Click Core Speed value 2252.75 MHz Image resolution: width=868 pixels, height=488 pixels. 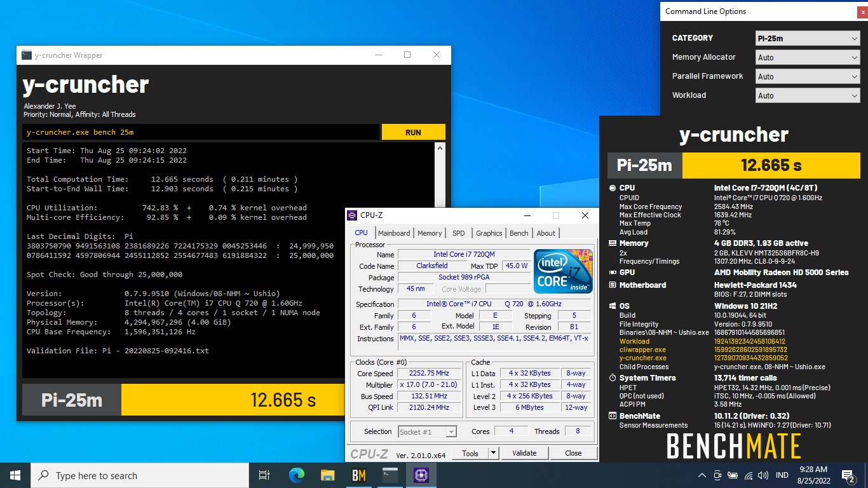coord(429,374)
